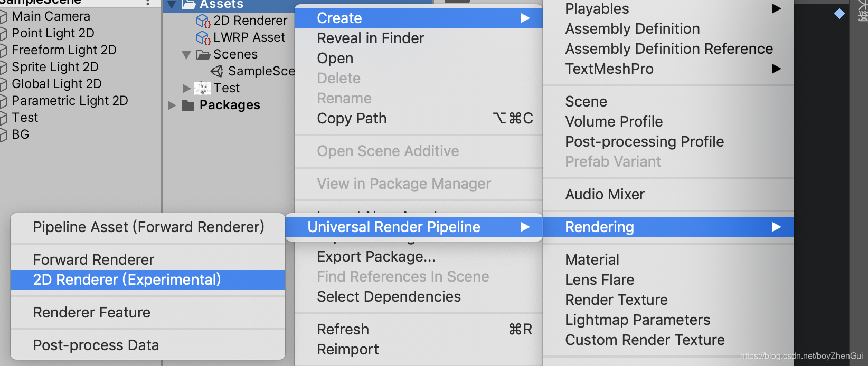Screen dimensions: 868x366
Task: Click the Main Camera object icon
Action: (3, 17)
